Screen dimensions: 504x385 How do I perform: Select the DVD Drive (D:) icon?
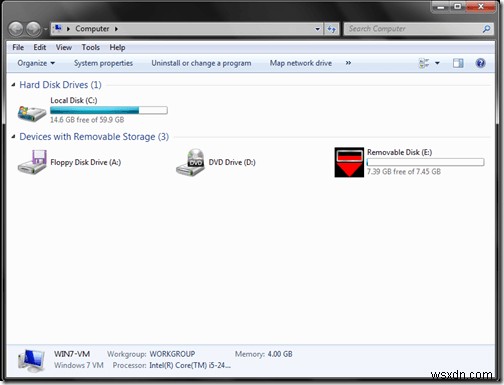click(x=190, y=162)
